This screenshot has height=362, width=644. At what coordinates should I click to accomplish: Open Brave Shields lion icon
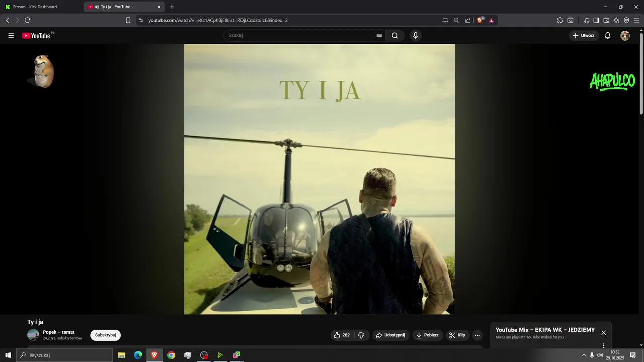(x=480, y=20)
